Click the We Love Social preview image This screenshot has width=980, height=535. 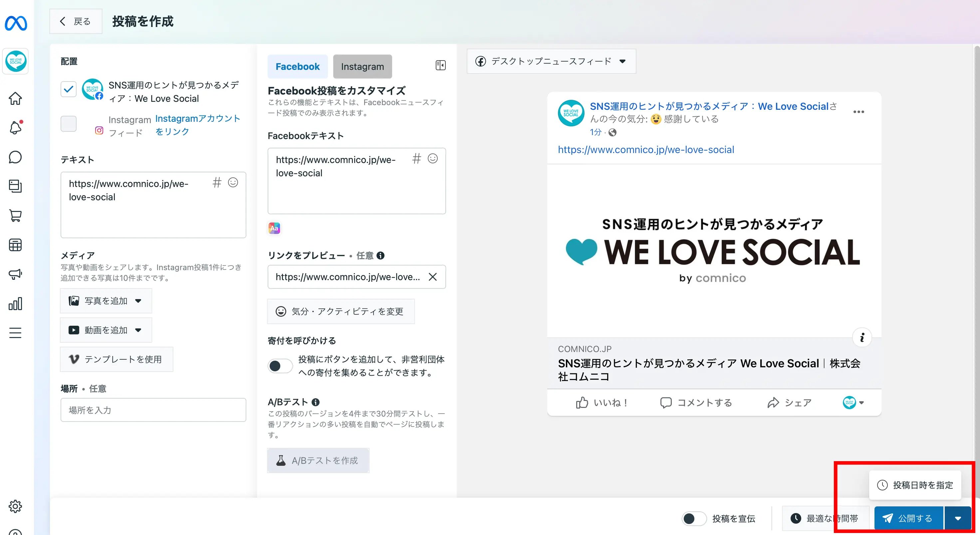click(714, 251)
